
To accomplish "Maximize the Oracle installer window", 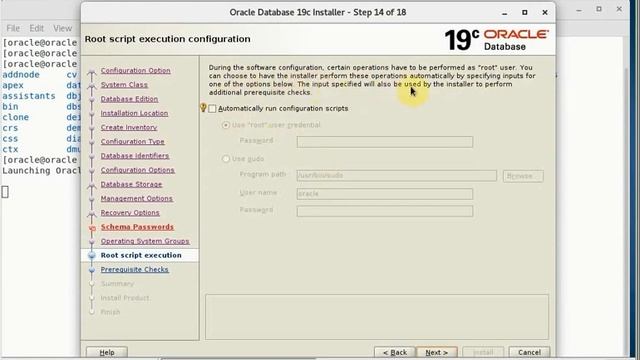I will coord(524,13).
